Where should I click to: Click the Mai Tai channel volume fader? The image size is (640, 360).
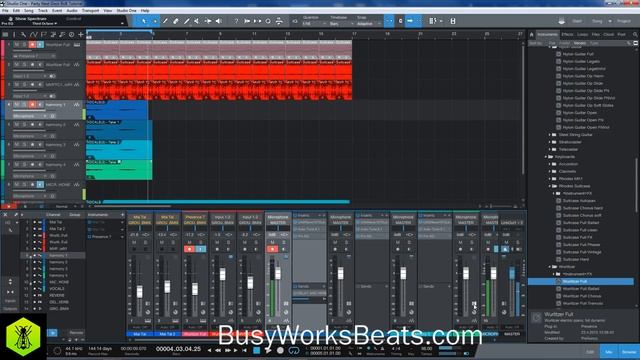[140, 291]
